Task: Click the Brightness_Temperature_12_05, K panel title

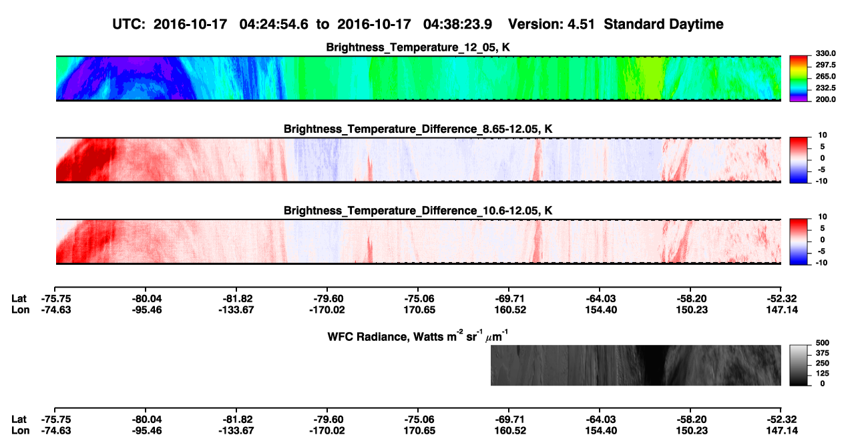Action: click(x=418, y=47)
